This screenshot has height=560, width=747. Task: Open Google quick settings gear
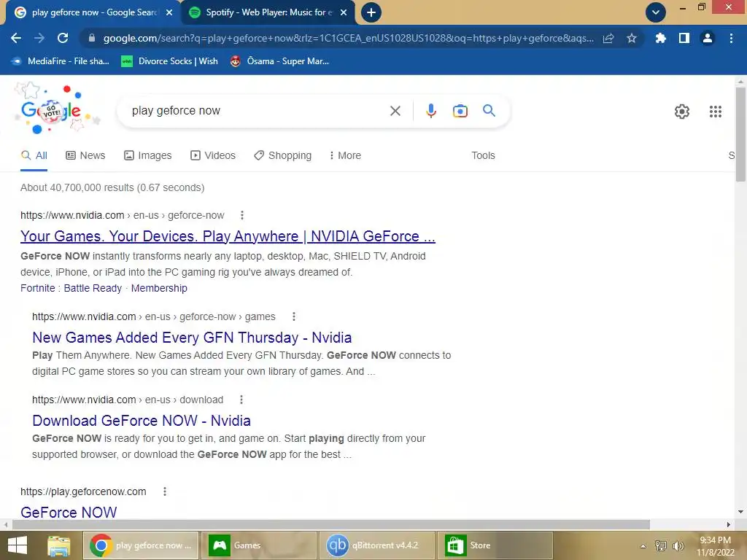click(x=682, y=112)
